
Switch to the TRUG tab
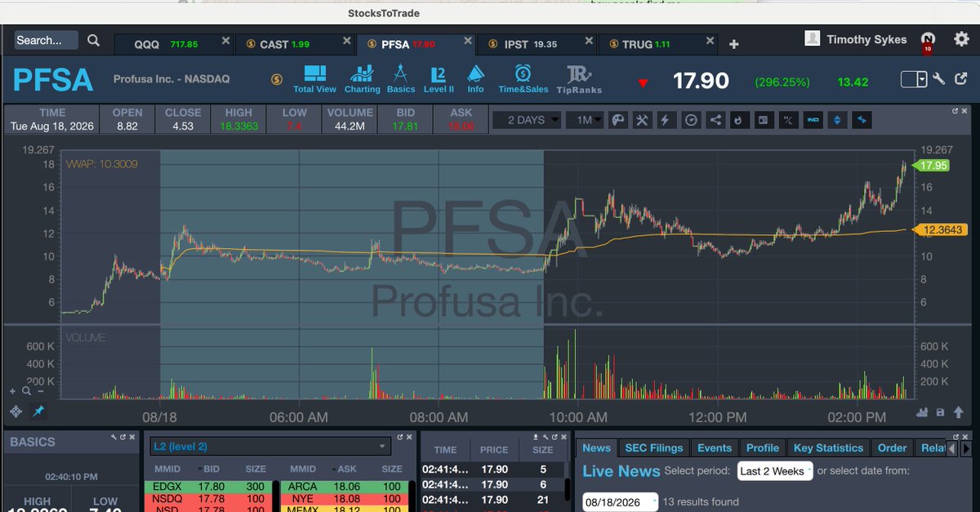[657, 44]
